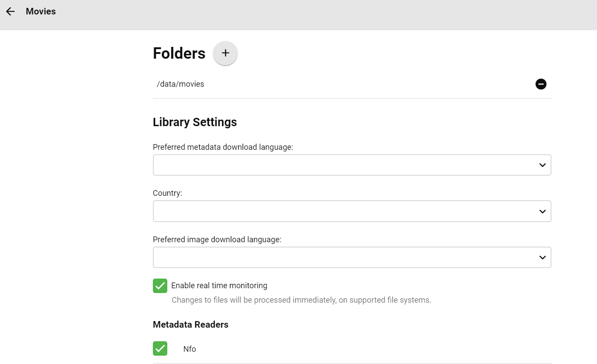Click the Nfo label text
This screenshot has height=364, width=597.
(x=190, y=349)
